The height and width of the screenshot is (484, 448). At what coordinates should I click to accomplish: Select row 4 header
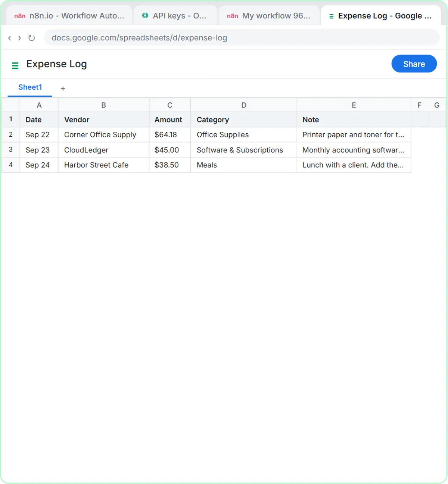11,165
